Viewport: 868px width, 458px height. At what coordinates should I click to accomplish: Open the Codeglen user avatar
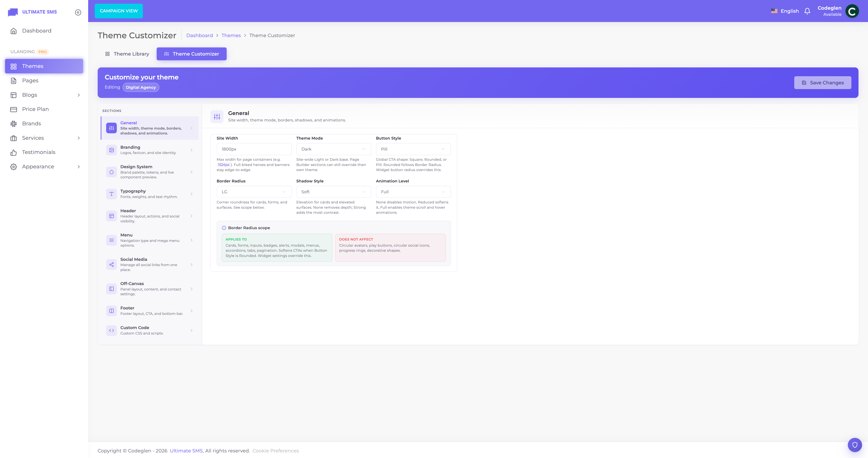(852, 11)
